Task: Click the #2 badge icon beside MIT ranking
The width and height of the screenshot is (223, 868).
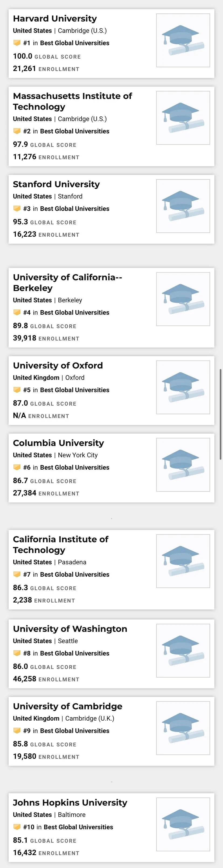Action: [17, 131]
